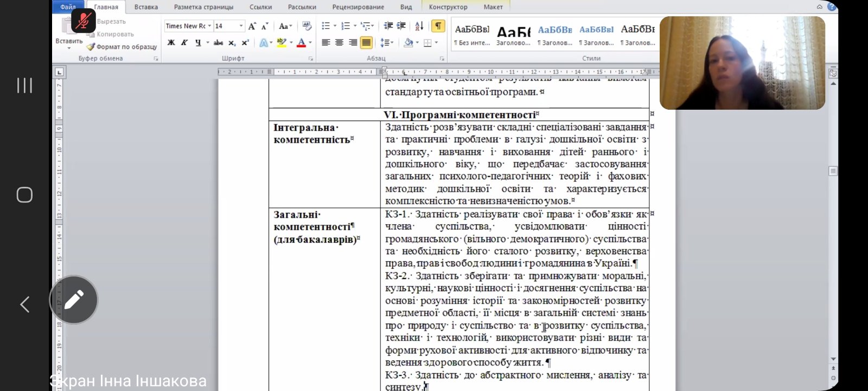The image size is (868, 391).
Task: Open the Конструктор table tools tab
Action: [x=448, y=7]
